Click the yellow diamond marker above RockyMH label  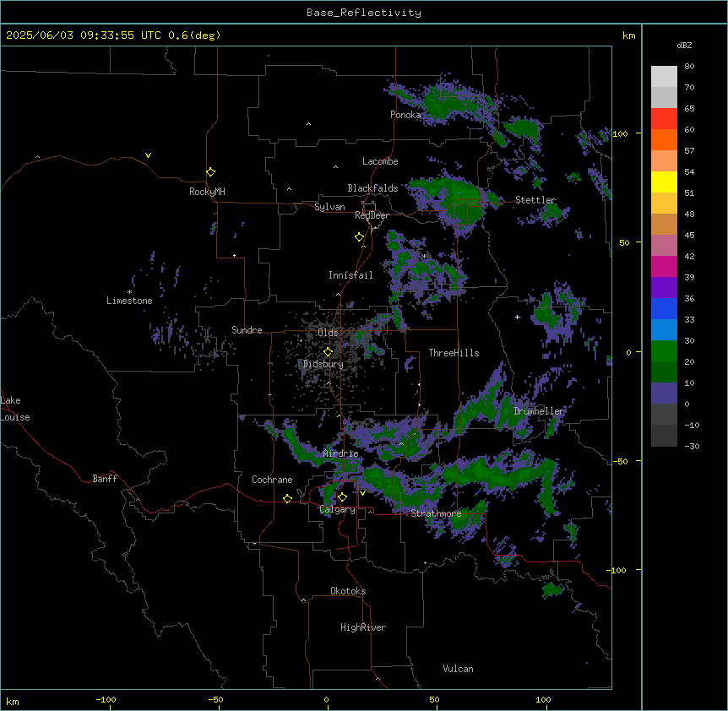point(210,171)
